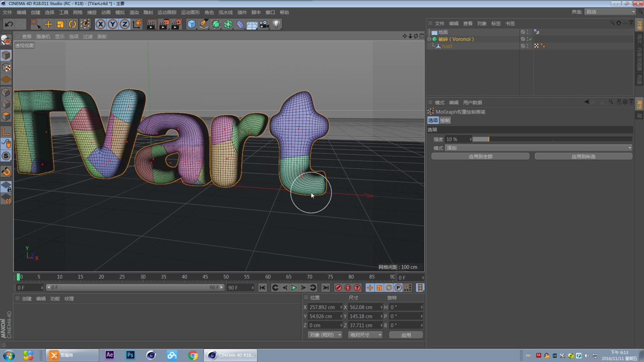
Task: Open the Light object icon
Action: [276, 24]
